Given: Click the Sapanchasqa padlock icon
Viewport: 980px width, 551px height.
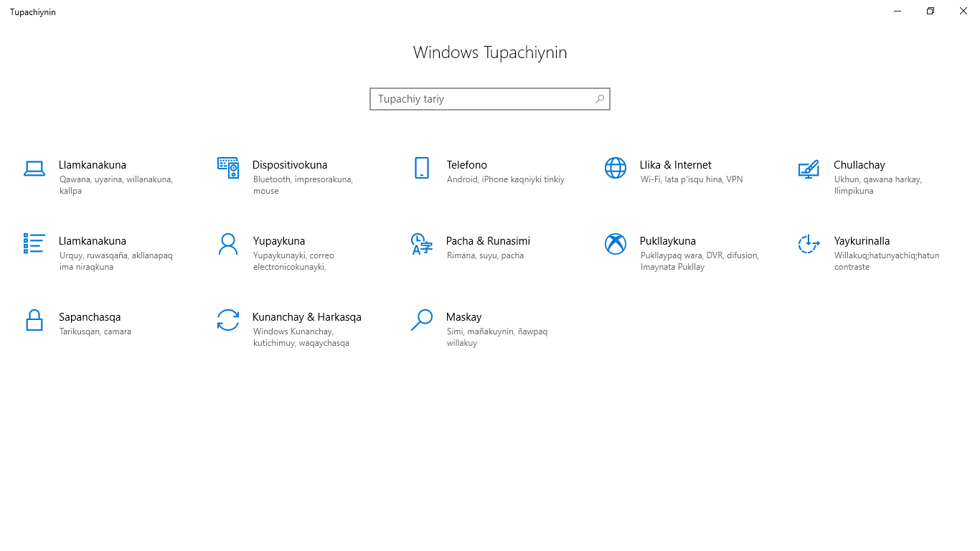Looking at the screenshot, I should (34, 320).
